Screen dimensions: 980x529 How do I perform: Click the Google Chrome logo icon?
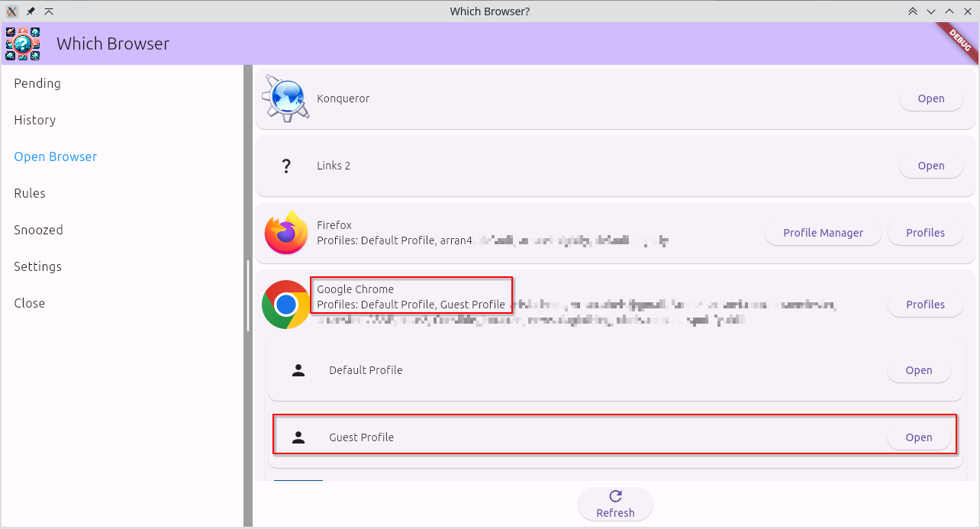click(x=285, y=305)
